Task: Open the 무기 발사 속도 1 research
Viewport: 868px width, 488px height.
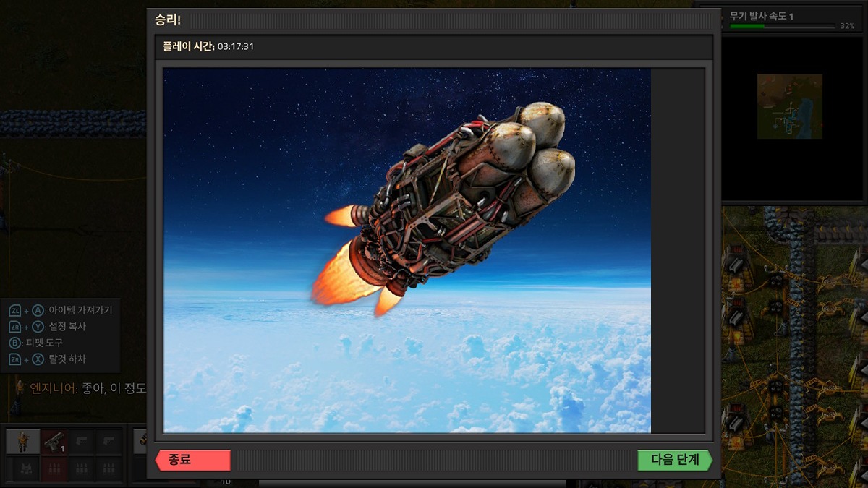Action: pyautogui.click(x=762, y=15)
